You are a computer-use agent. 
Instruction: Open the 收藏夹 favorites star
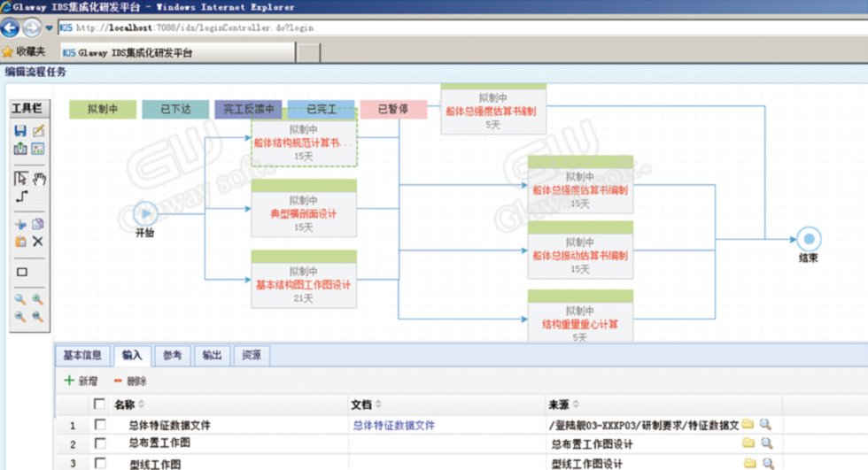click(x=8, y=52)
